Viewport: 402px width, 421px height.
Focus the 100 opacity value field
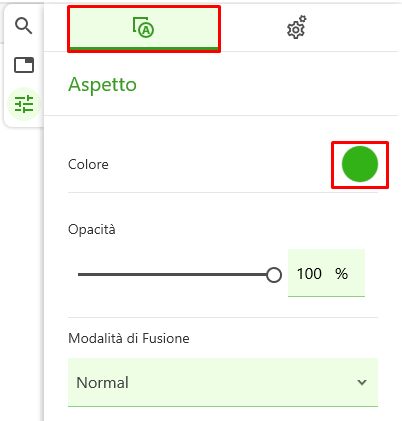tap(326, 273)
